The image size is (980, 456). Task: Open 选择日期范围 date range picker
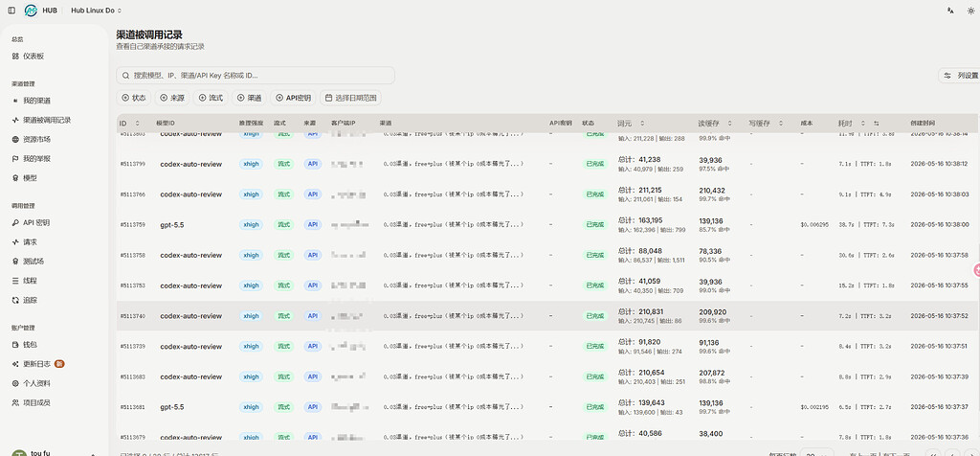350,98
